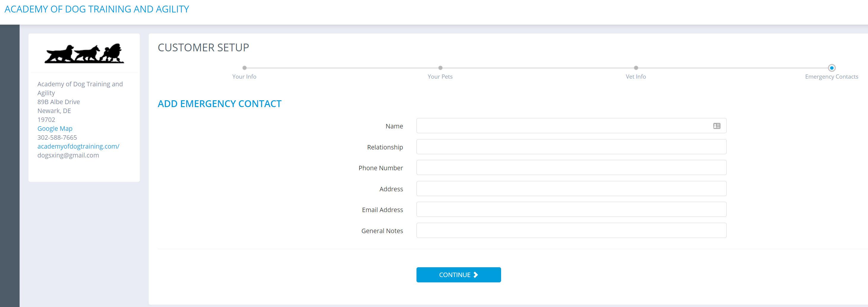
Task: Click the Academy of Dog Training header title
Action: (97, 9)
